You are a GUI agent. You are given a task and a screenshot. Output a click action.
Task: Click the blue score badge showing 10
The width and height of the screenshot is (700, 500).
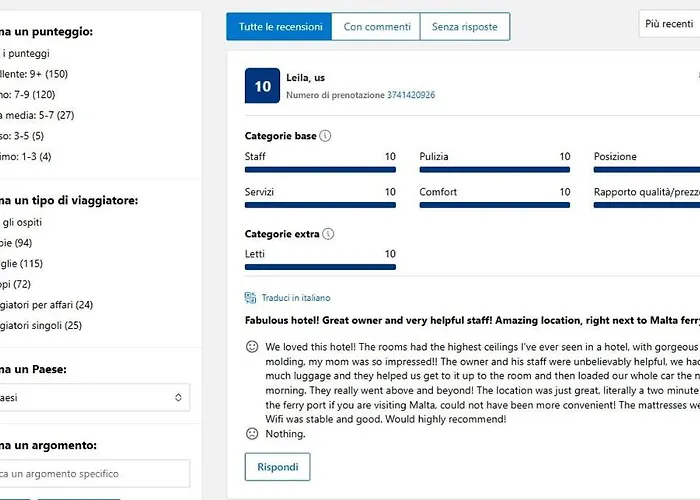click(262, 86)
